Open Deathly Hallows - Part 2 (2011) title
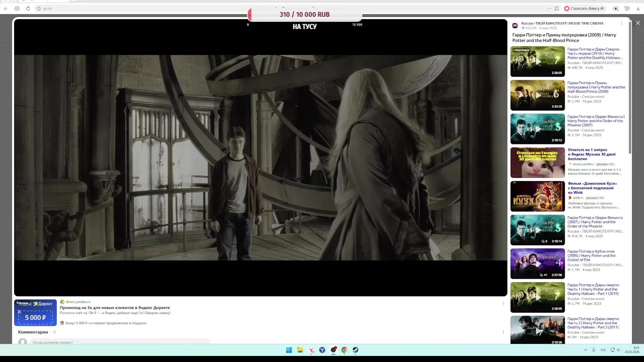Viewport: 644px width, 362px height. tap(594, 323)
